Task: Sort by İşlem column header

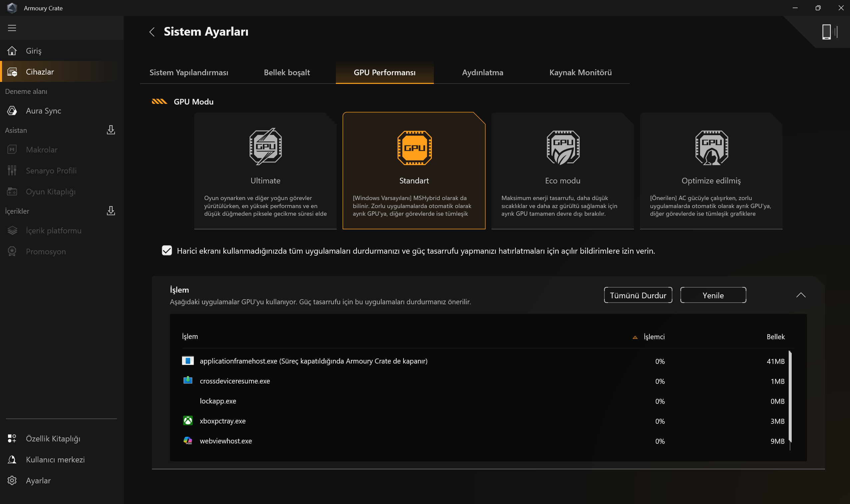Action: pos(190,337)
